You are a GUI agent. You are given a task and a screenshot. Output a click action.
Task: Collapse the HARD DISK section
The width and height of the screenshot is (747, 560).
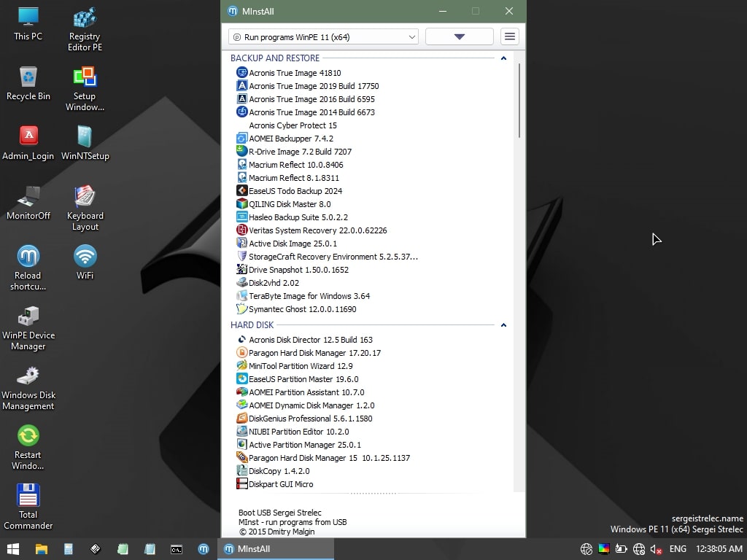point(503,324)
